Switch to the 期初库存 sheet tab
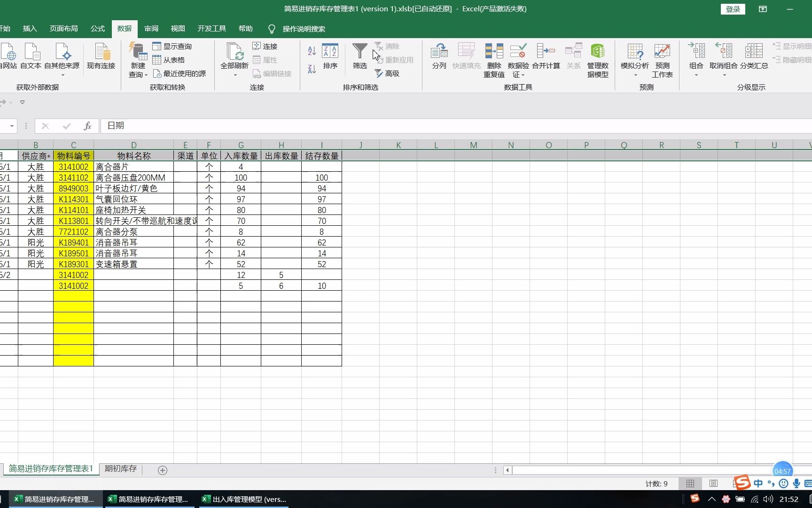Screen dimensions: 812x508 point(120,469)
